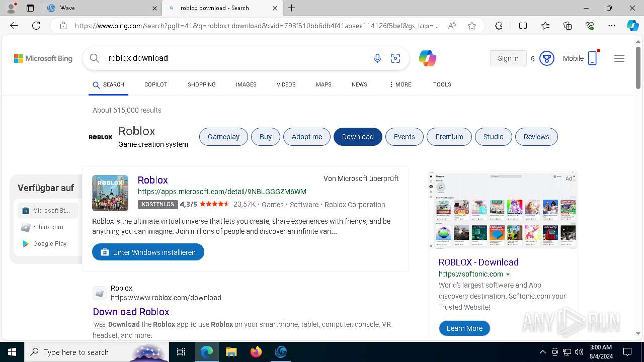Click Learn More ad button
644x362 pixels.
(x=464, y=328)
